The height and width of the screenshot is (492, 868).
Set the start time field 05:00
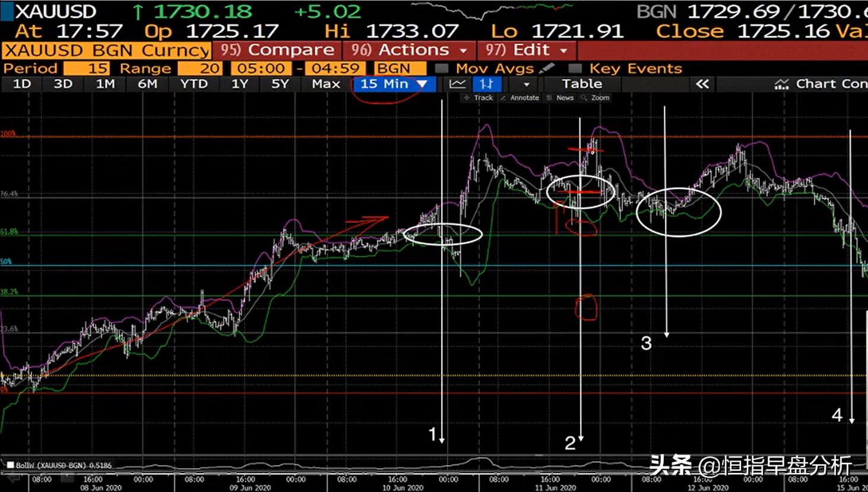coord(261,68)
